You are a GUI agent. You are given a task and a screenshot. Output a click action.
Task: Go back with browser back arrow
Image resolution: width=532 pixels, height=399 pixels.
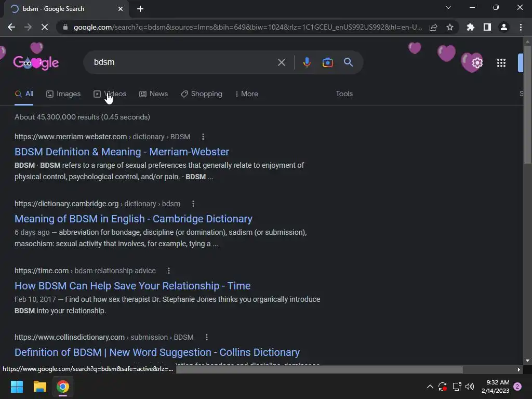[x=11, y=27]
